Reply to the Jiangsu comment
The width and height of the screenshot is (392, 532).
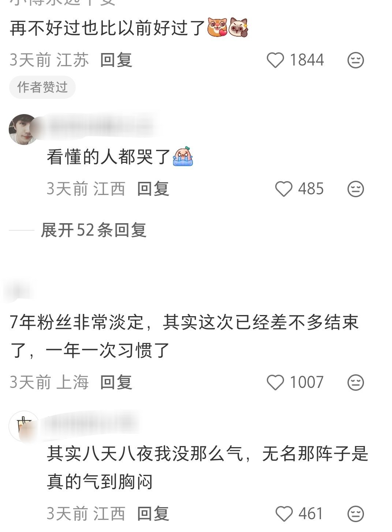point(116,60)
